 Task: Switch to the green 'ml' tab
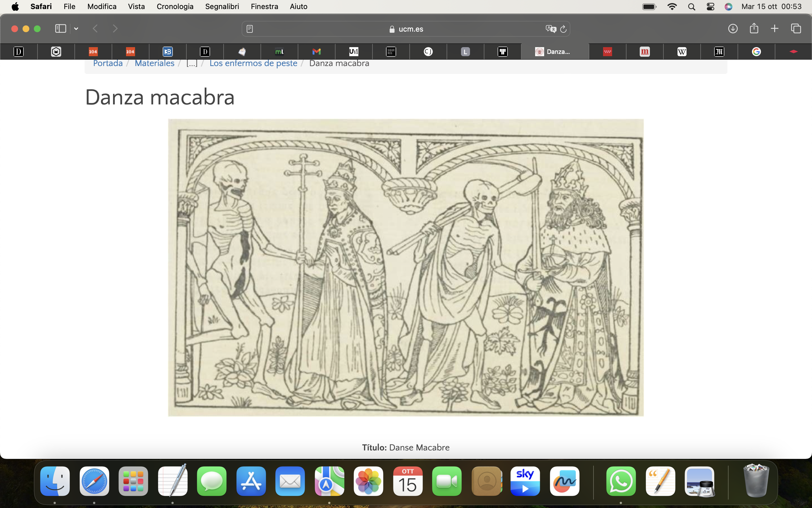279,51
